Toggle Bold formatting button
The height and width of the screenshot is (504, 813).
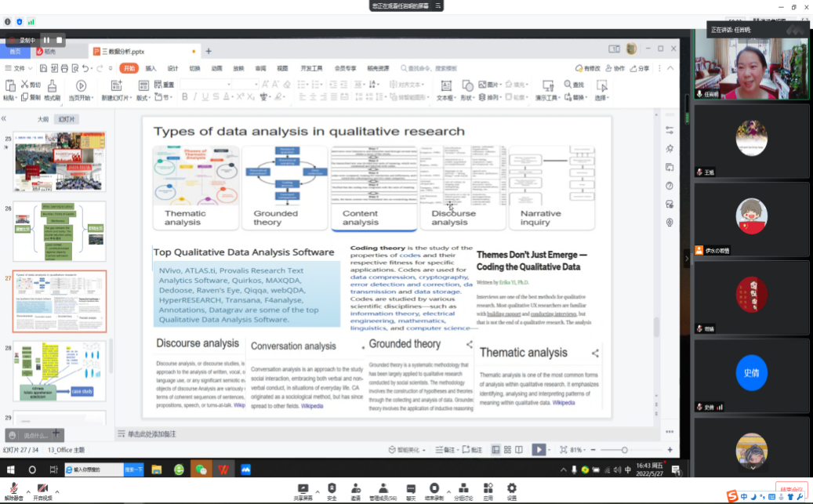point(184,97)
